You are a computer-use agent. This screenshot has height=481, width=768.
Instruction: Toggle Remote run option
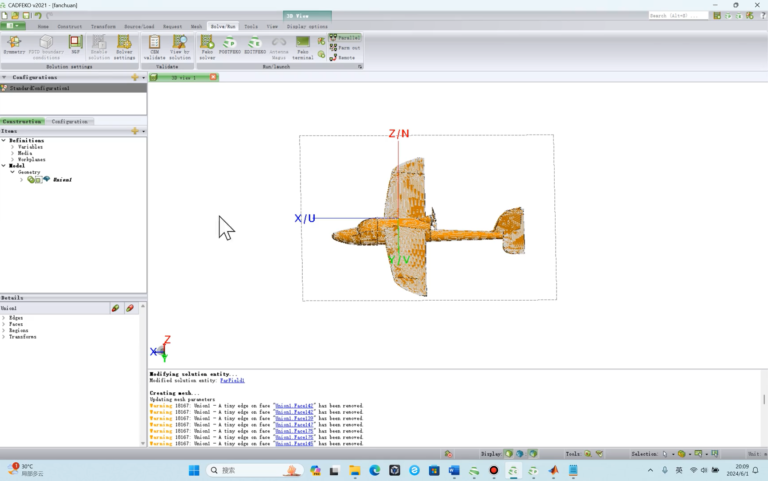[342, 57]
